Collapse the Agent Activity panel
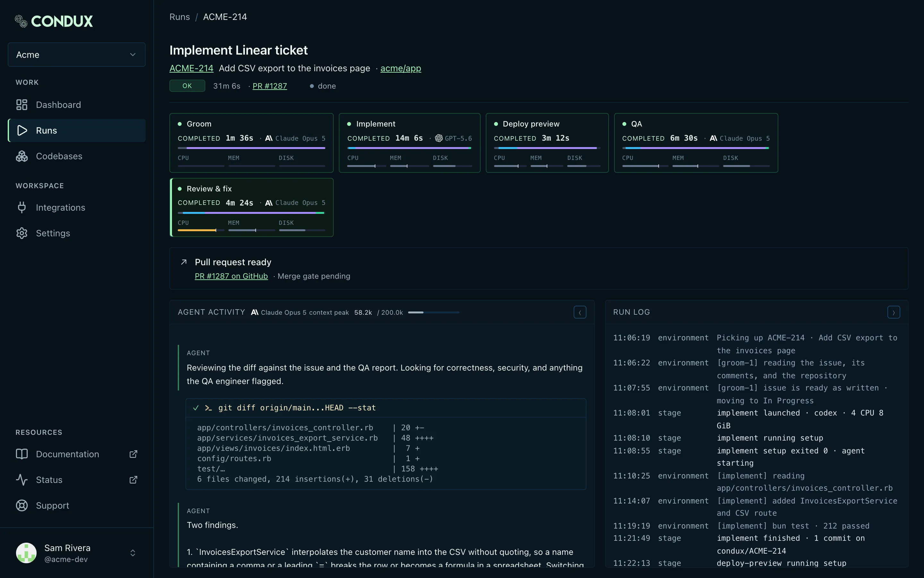 coord(580,312)
